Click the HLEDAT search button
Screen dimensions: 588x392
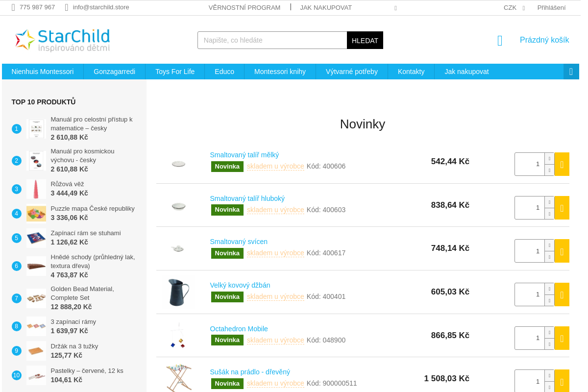[365, 40]
